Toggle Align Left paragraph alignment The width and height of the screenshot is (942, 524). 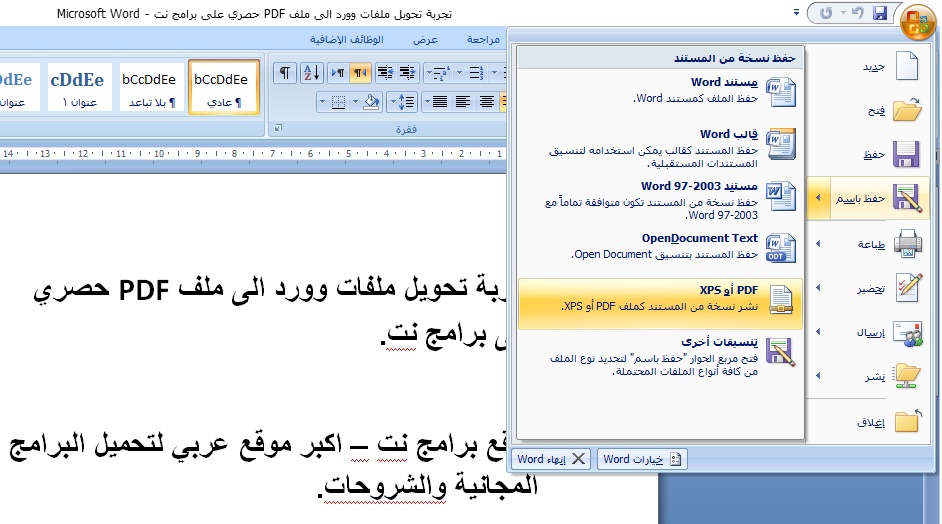tap(463, 102)
